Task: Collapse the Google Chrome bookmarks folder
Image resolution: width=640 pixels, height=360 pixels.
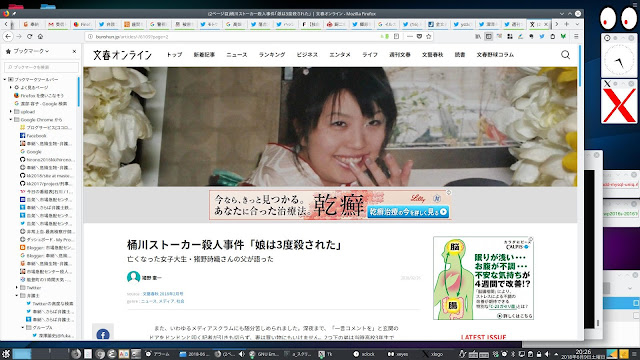Action: point(11,120)
